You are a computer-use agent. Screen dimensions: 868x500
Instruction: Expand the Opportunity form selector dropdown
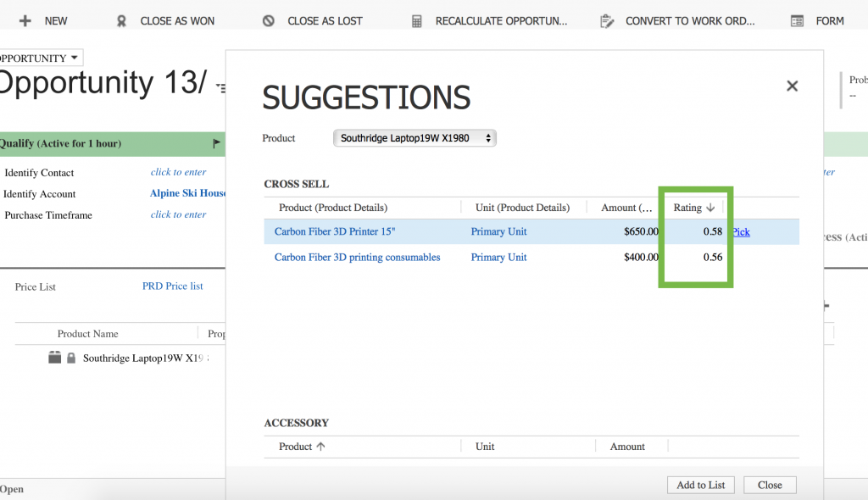pos(75,58)
